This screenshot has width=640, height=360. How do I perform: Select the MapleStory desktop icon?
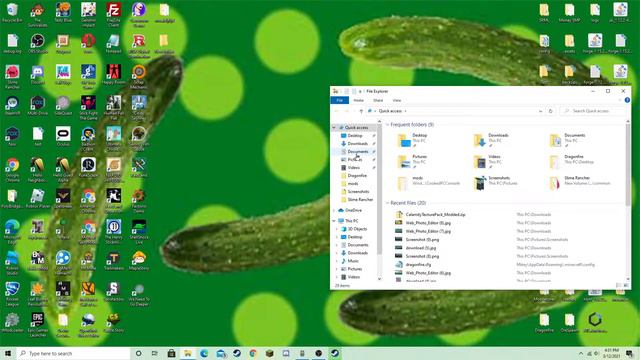tap(139, 261)
